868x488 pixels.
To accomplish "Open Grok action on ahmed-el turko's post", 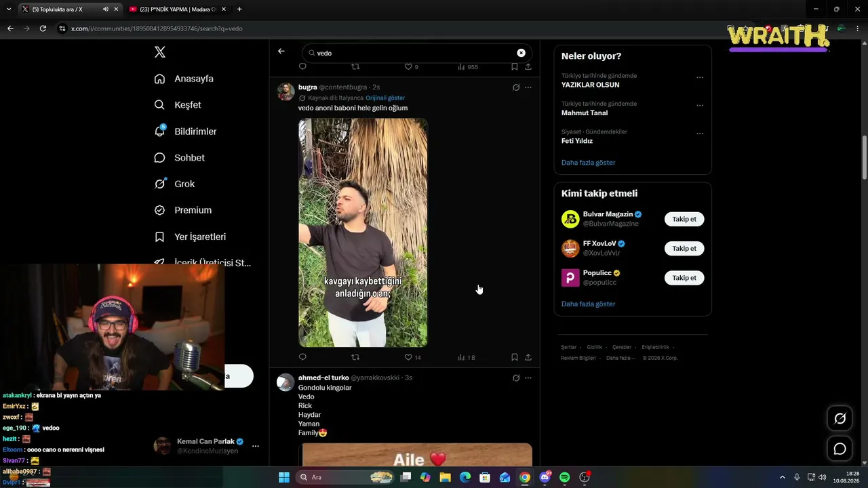I will click(x=516, y=378).
